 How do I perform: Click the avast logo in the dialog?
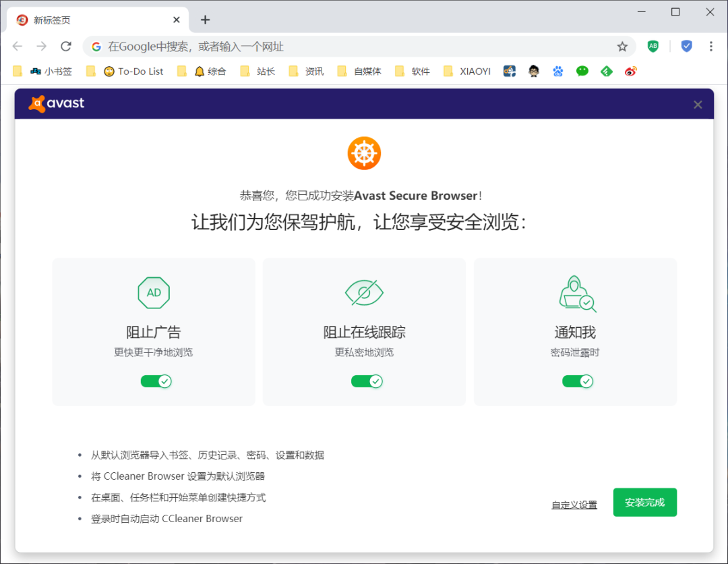[x=56, y=103]
